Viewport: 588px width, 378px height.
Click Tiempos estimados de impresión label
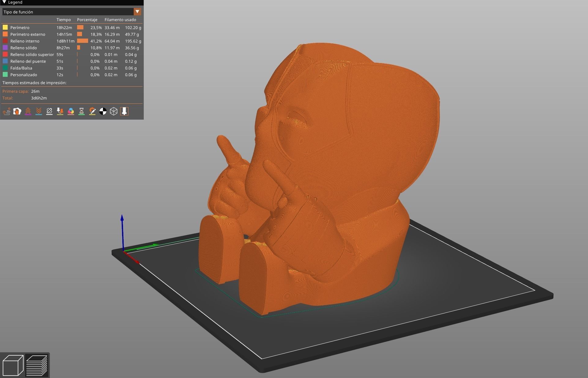pos(34,83)
